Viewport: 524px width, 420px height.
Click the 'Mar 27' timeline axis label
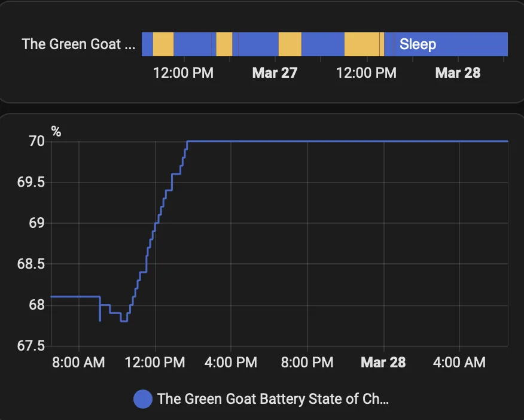point(275,73)
